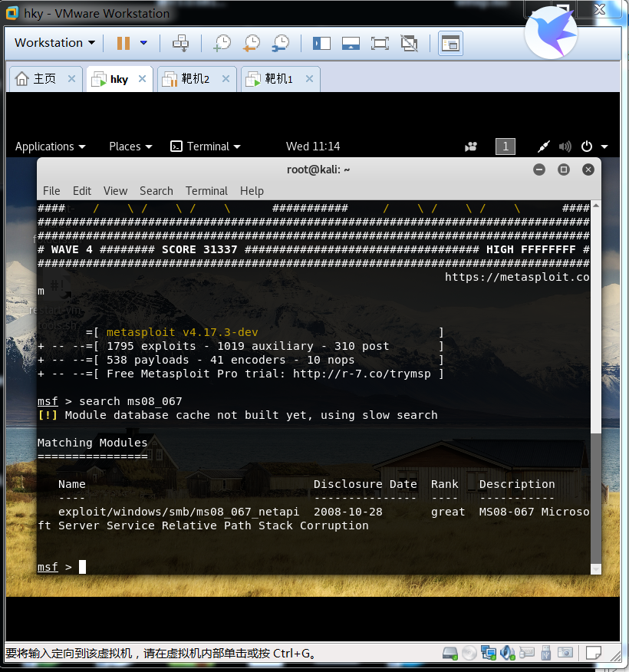Screen dimensions: 629x672
Task: Open the Terminal app menu in top bar
Action: [206, 147]
